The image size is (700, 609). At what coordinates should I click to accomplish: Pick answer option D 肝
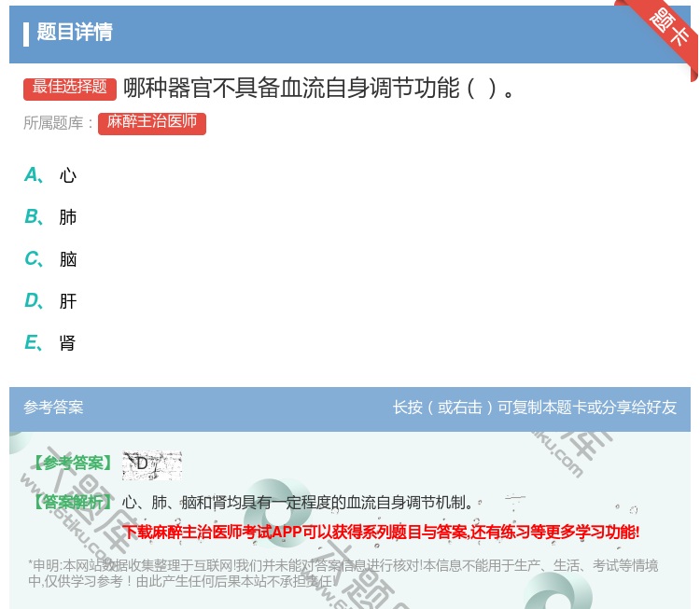pyautogui.click(x=50, y=300)
